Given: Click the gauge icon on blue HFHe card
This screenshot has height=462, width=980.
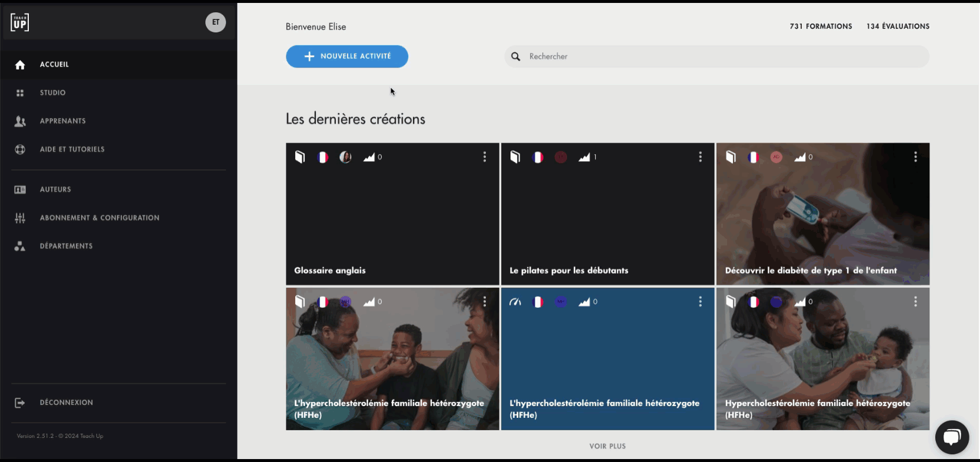Looking at the screenshot, I should coord(515,302).
